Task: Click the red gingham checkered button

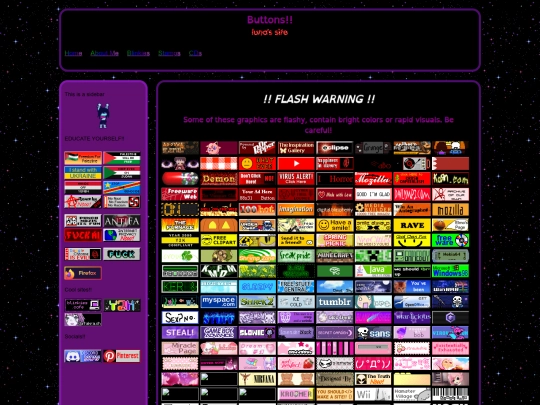Action: pyautogui.click(x=219, y=164)
